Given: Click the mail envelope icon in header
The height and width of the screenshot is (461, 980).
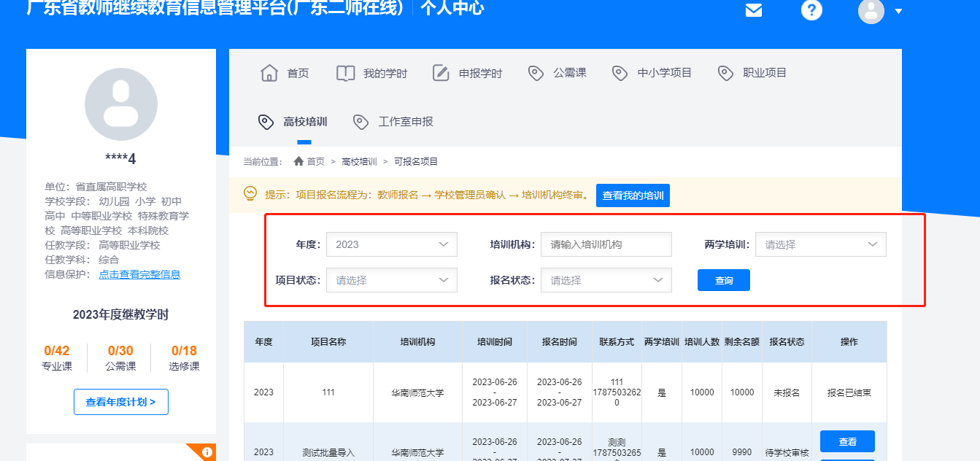Looking at the screenshot, I should (754, 11).
